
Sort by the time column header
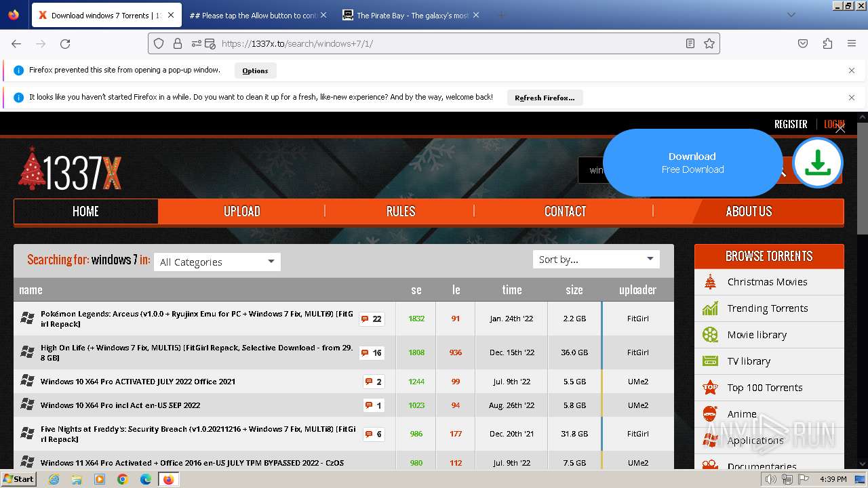coord(512,289)
